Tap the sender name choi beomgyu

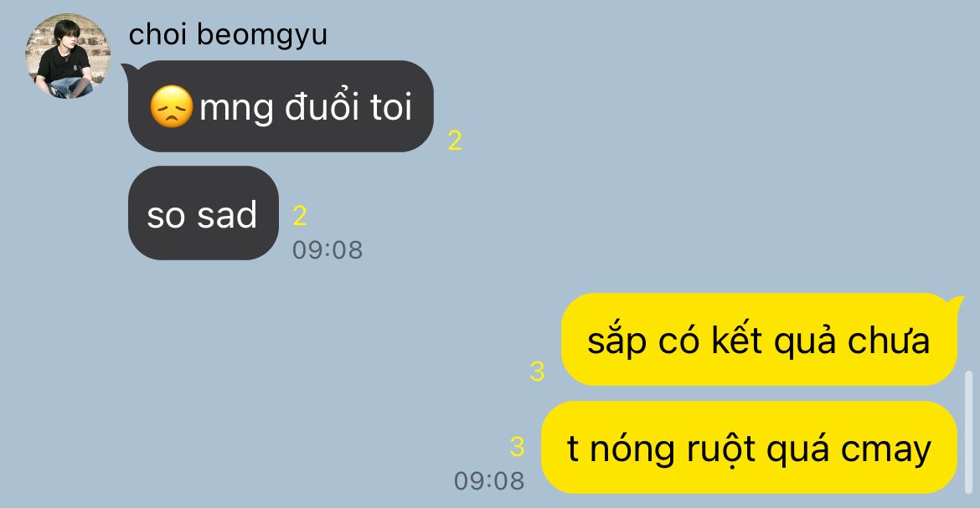click(x=228, y=34)
